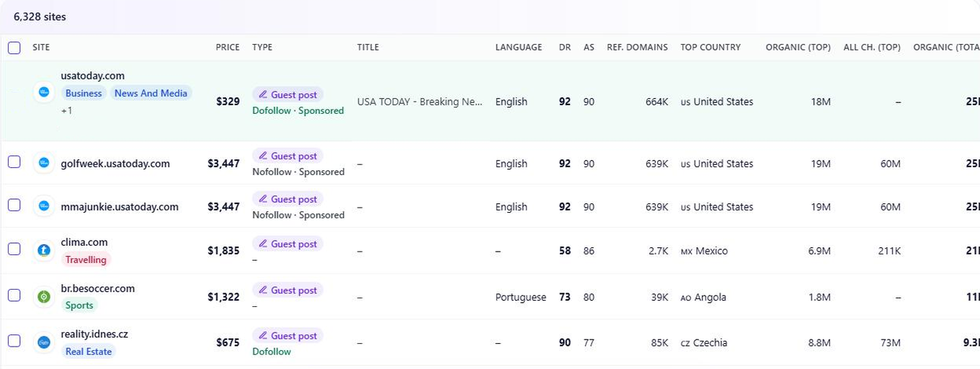The height and width of the screenshot is (369, 980).
Task: Sort by the DR column header
Action: click(565, 47)
